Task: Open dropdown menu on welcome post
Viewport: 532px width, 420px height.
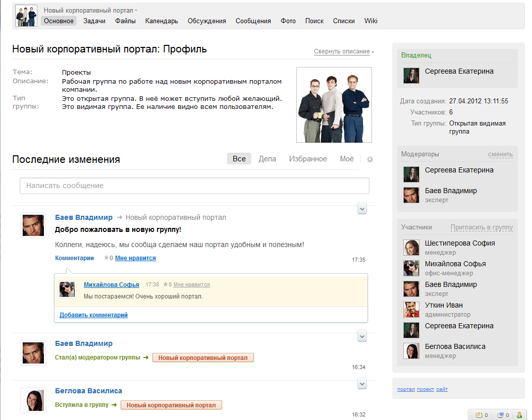Action: [362, 209]
